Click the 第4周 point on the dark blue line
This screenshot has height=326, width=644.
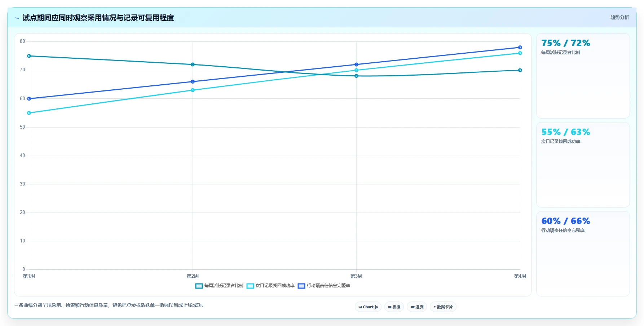pos(520,48)
